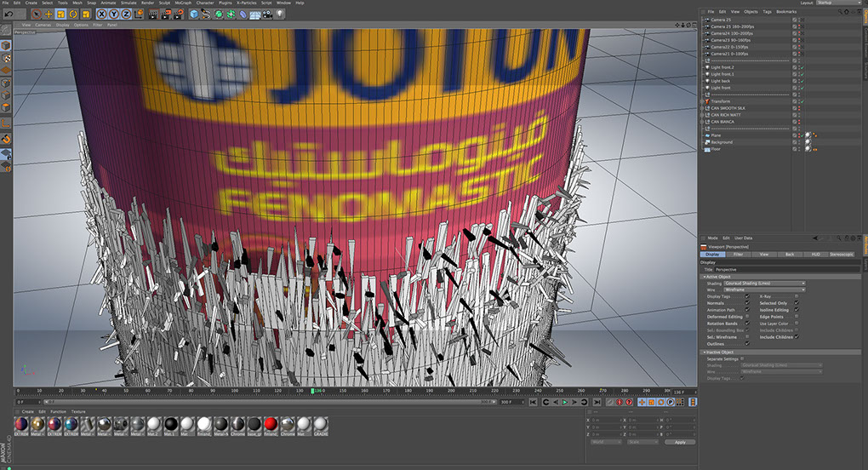The image size is (868, 470).
Task: Add a Floor environment object icon
Action: (x=255, y=14)
